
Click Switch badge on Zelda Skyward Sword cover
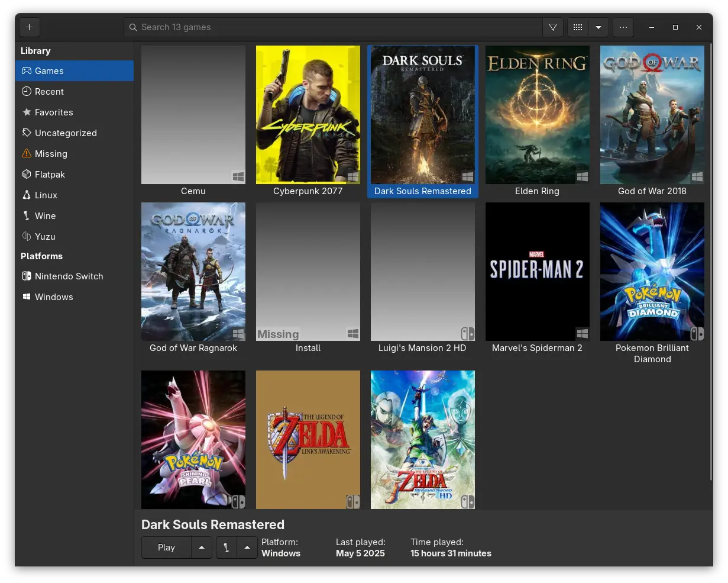[x=468, y=502]
